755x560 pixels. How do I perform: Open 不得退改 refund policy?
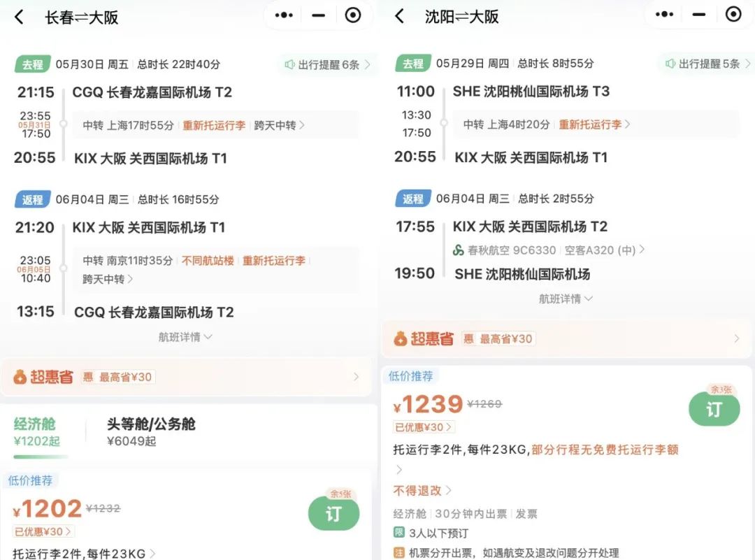(422, 491)
